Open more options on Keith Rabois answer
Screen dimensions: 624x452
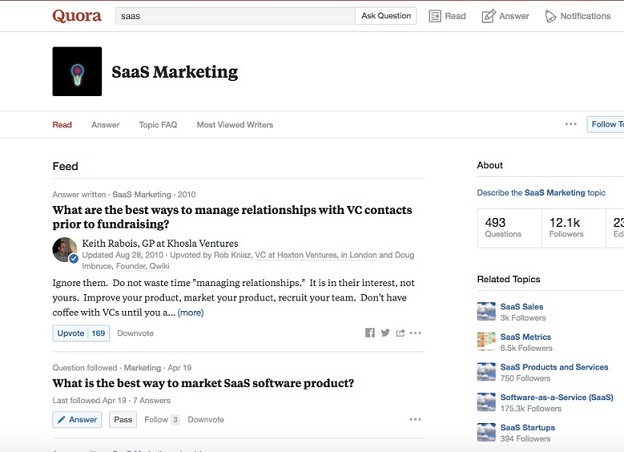point(415,333)
